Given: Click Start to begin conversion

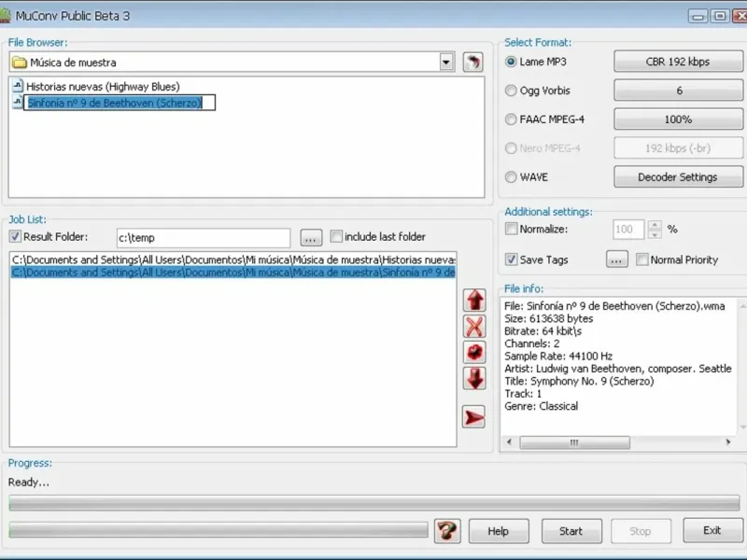Looking at the screenshot, I should 571,531.
